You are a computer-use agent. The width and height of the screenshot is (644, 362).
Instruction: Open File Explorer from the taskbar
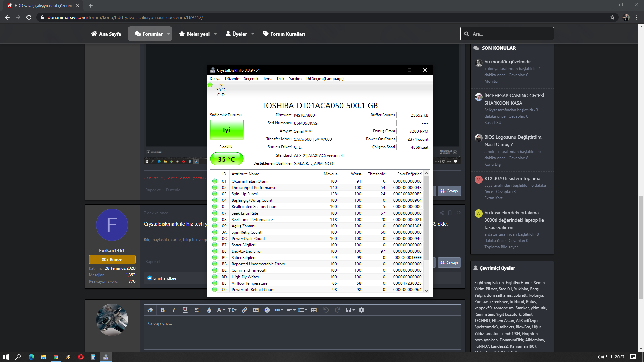(44, 357)
